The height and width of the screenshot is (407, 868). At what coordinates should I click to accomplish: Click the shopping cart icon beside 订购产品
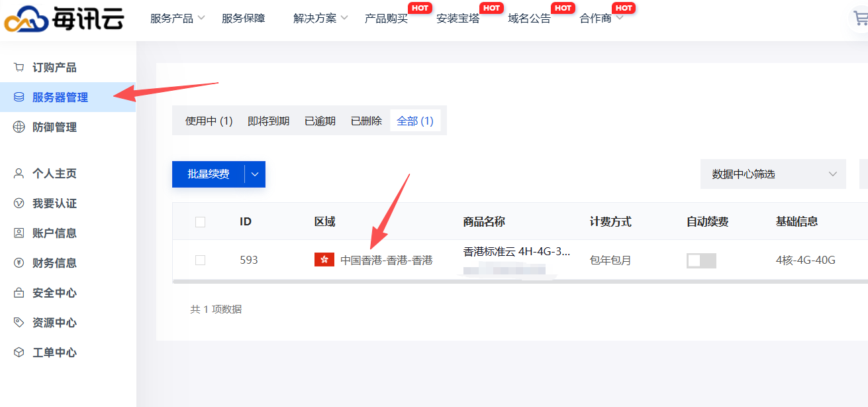point(19,68)
